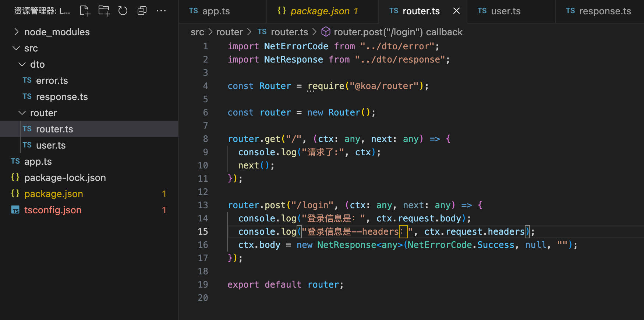Close the router.ts editor tab
Viewport: 644px width, 320px height.
[x=456, y=11]
